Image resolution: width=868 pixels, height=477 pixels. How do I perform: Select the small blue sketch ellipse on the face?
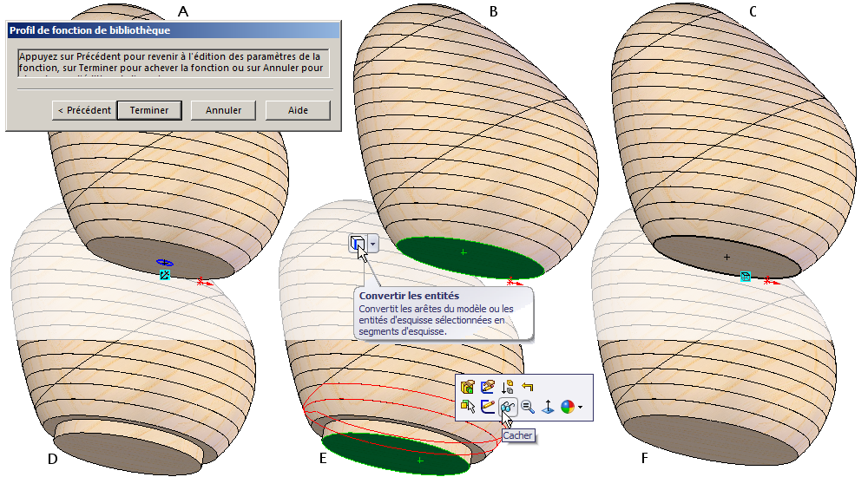(x=164, y=263)
